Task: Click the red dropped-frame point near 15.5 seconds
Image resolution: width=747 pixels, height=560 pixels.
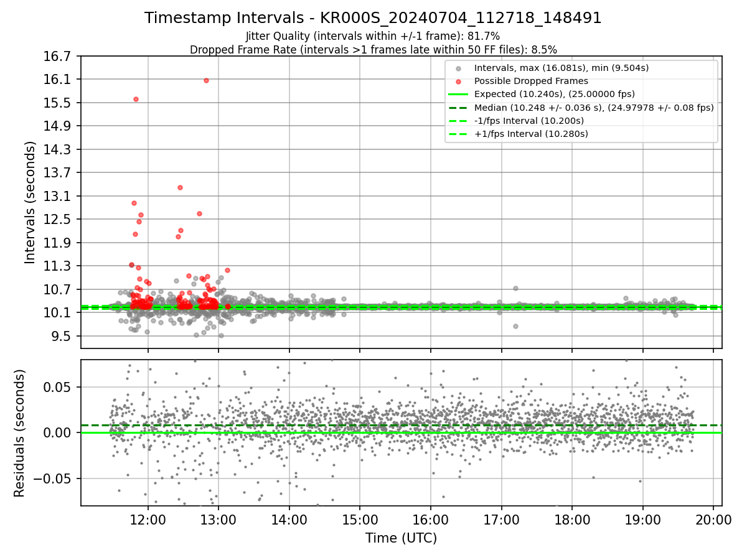Action: 136,99
